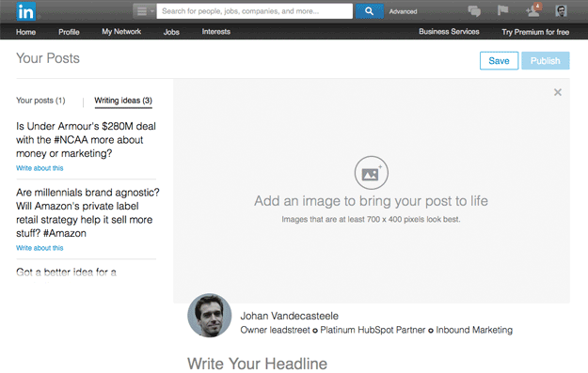This screenshot has height=373, width=588.
Task: Click the Publish button
Action: pos(546,61)
